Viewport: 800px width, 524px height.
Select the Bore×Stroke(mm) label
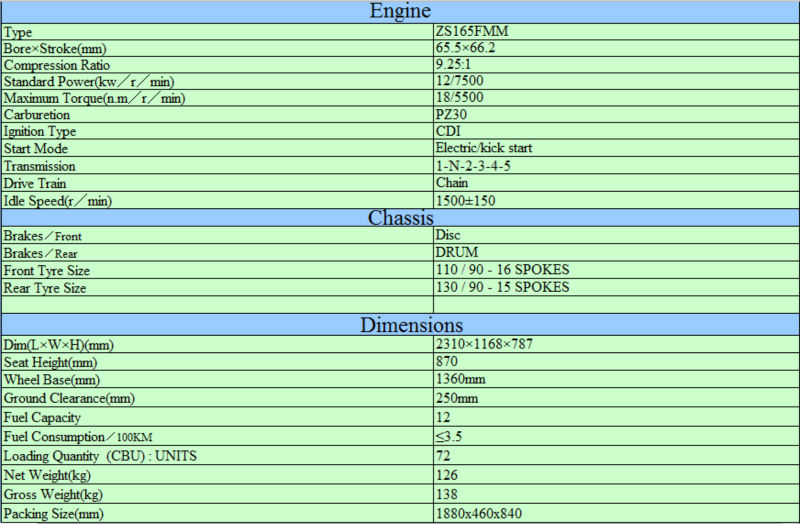point(55,49)
